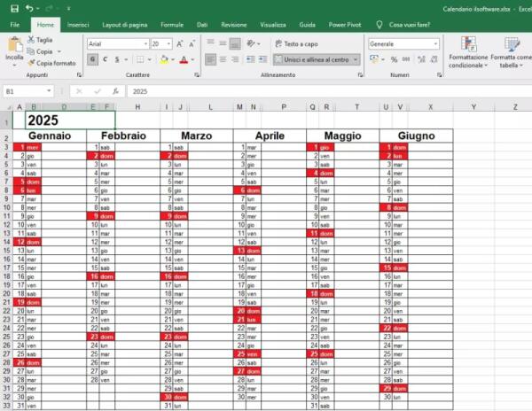Toggle italic formatting (C button)
Viewport: 532px width, 411px height.
[106, 59]
